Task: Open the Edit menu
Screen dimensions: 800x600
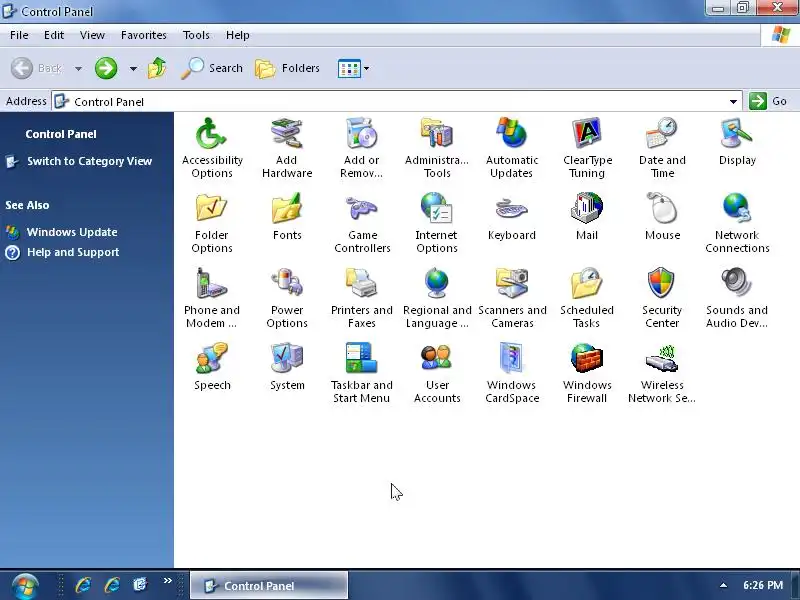Action: (54, 35)
